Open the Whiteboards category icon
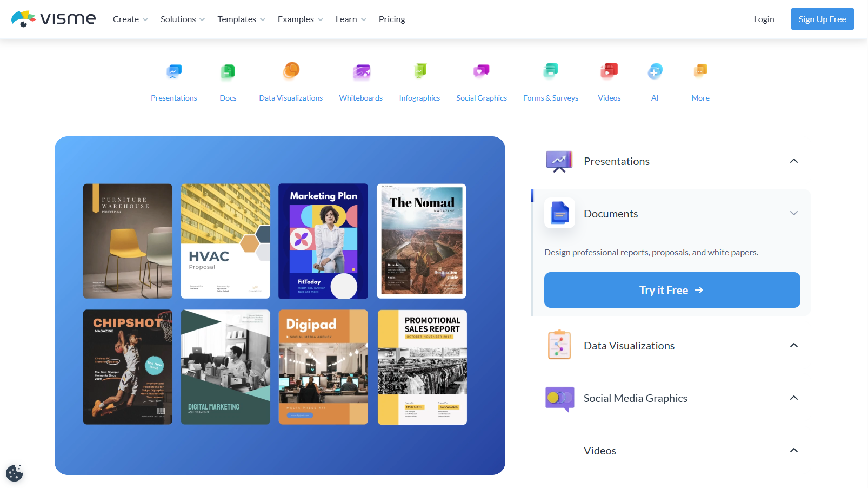868x488 pixels. [362, 71]
